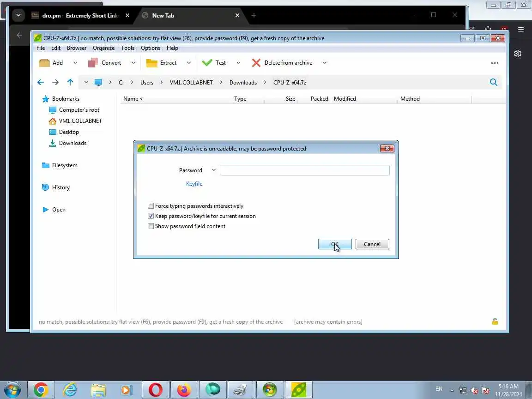Open Desktop bookmark in sidebar
Image resolution: width=532 pixels, height=399 pixels.
(x=68, y=132)
